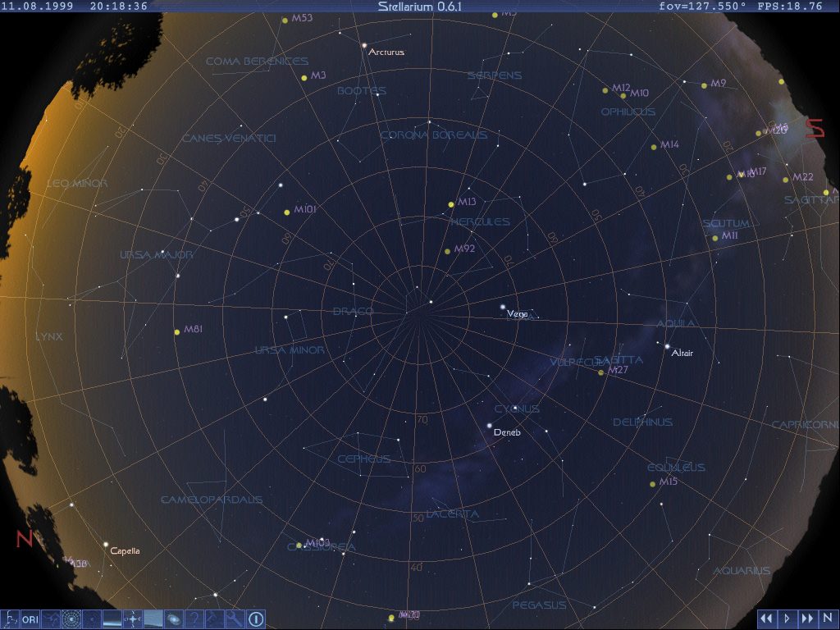
Task: Click the red N cardinal point
Action: click(x=24, y=539)
